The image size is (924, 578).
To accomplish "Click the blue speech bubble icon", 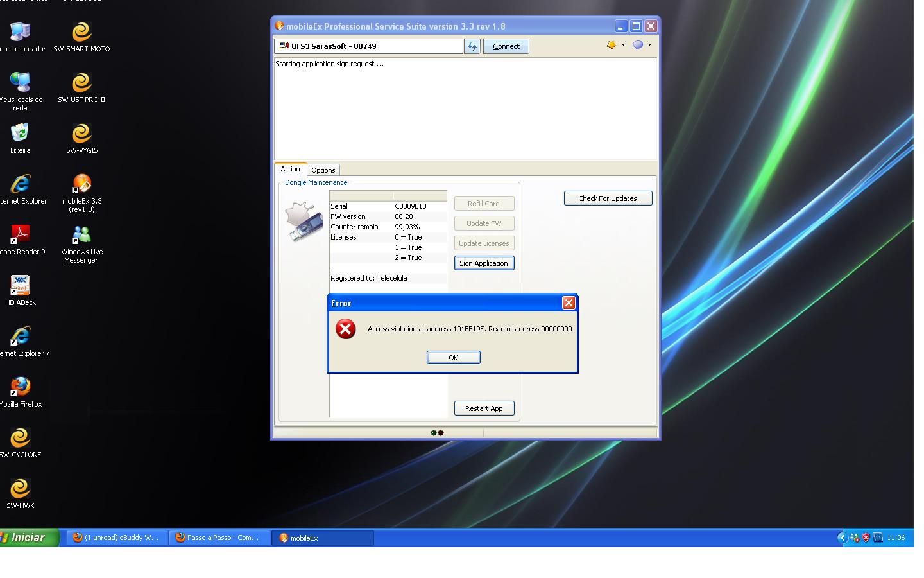I will 637,45.
